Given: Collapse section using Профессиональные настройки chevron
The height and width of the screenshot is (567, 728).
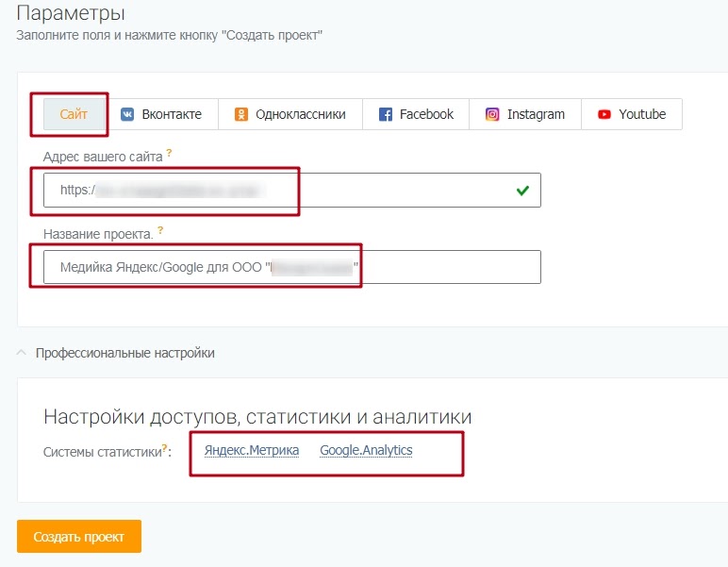Looking at the screenshot, I should pos(21,353).
